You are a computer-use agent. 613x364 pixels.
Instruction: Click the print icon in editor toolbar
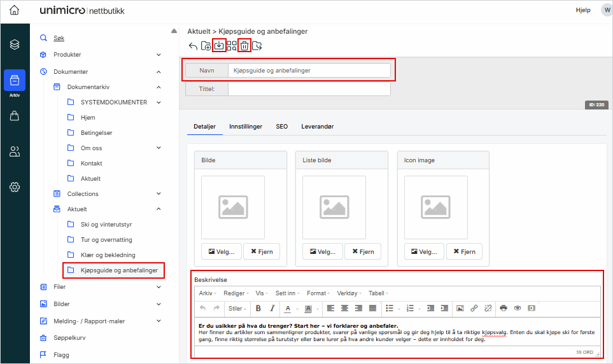click(504, 308)
